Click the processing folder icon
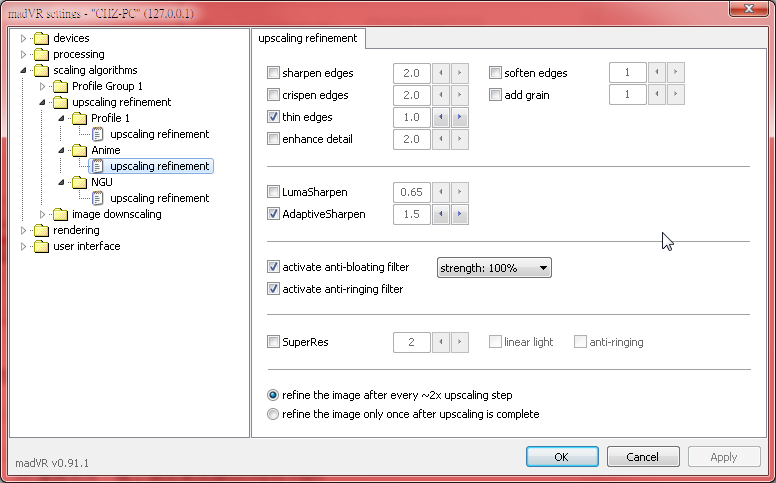Viewport: 776px width, 483px height. pyautogui.click(x=40, y=54)
